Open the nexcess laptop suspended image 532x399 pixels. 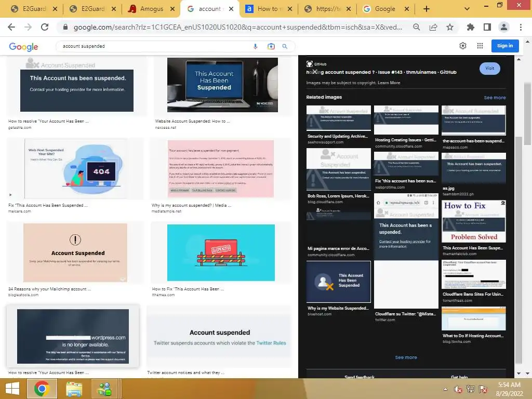click(222, 85)
